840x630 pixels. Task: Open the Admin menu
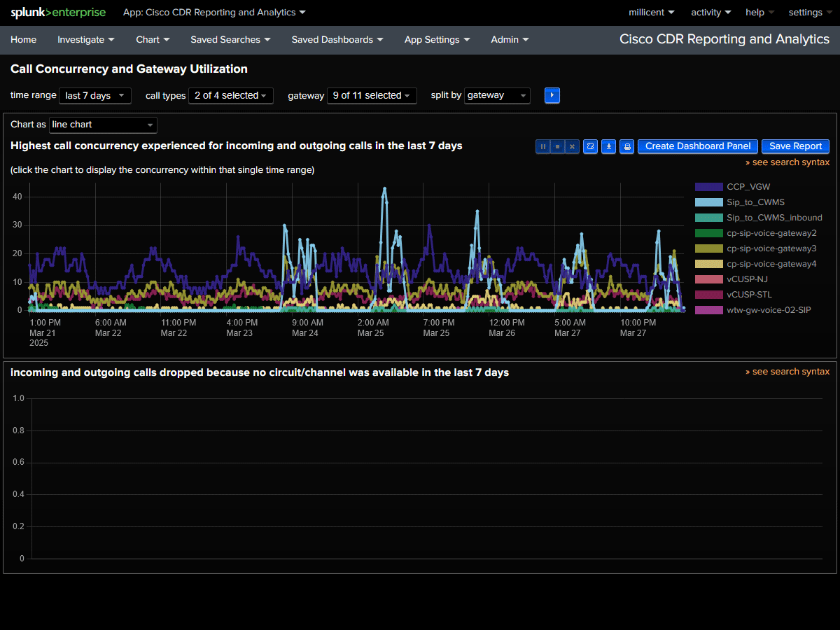pyautogui.click(x=510, y=39)
